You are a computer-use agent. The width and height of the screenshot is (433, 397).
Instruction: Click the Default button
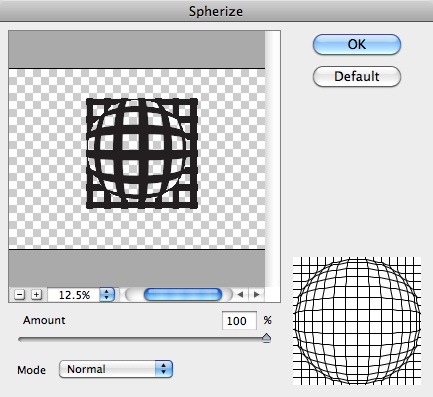(x=357, y=76)
